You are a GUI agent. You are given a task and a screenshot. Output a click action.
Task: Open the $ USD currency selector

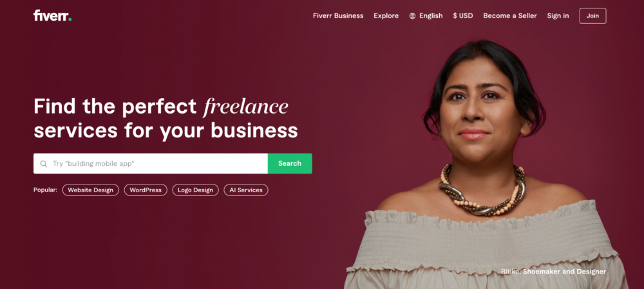463,15
